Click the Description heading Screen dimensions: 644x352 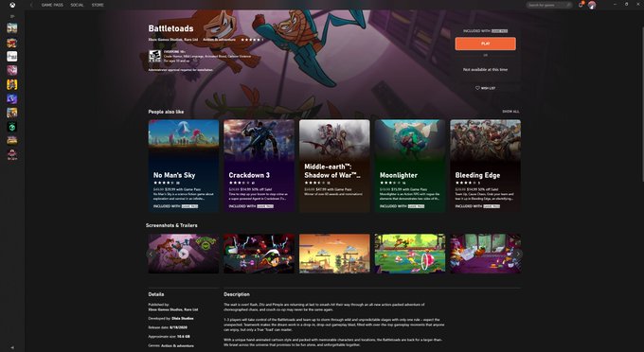click(237, 294)
